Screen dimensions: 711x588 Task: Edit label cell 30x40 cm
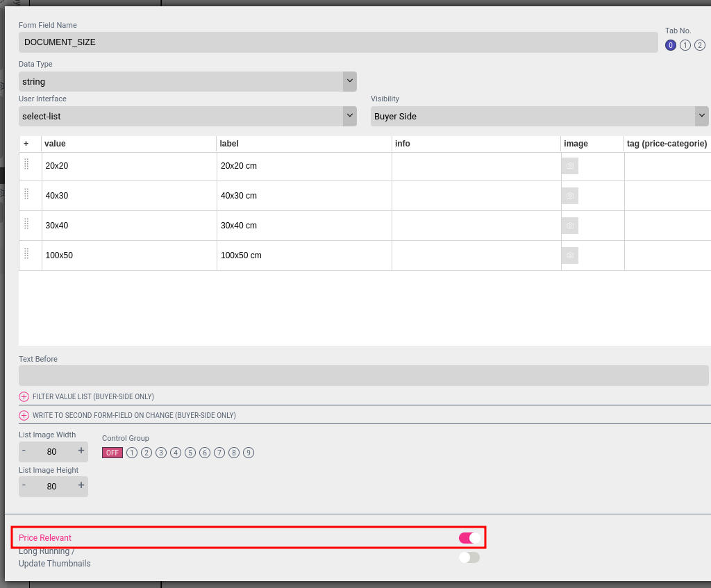click(x=304, y=226)
